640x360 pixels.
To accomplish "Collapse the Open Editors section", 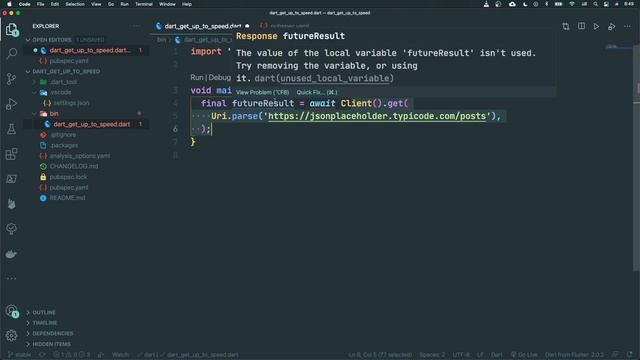I will pyautogui.click(x=51, y=40).
